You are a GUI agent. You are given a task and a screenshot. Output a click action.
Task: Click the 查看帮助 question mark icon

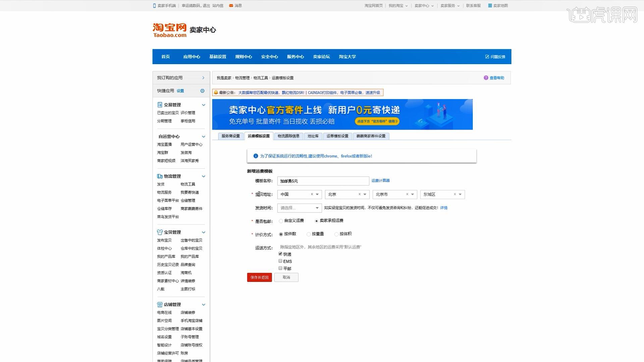486,78
